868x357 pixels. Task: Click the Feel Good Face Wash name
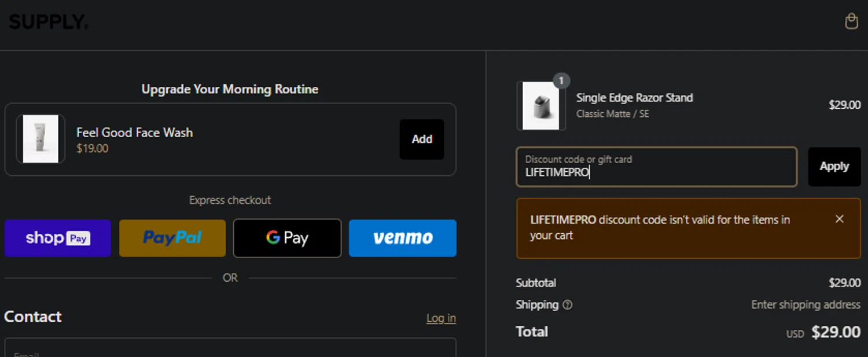click(134, 133)
